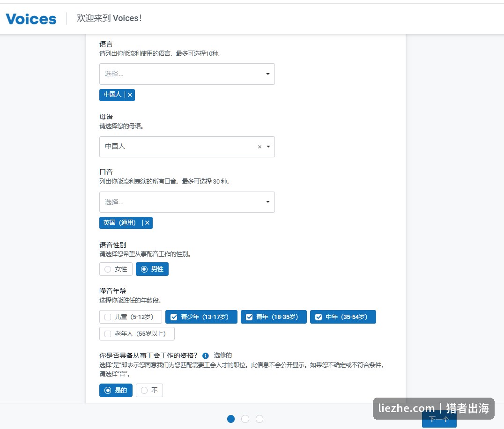
Task: Check the 儿童 (5-12岁) age box
Action: point(131,317)
